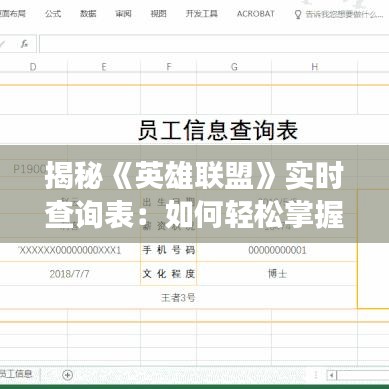Switch to the 视图 ribbon tab
This screenshot has width=389, height=389.
tap(158, 14)
